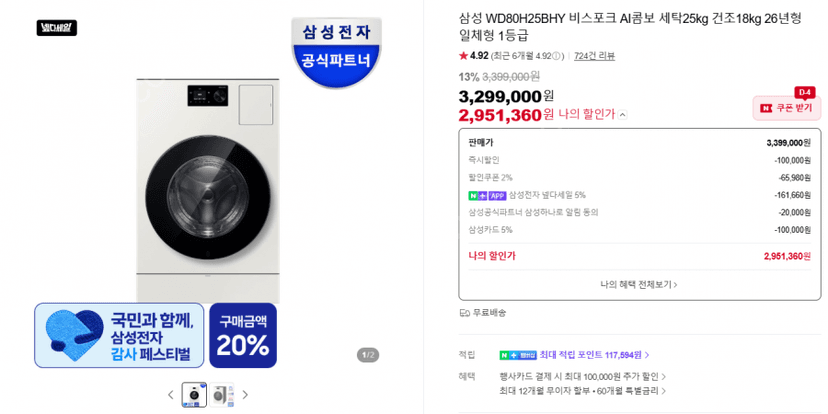Click the 쿠폰 받기 button
The image size is (828, 414).
(x=787, y=108)
